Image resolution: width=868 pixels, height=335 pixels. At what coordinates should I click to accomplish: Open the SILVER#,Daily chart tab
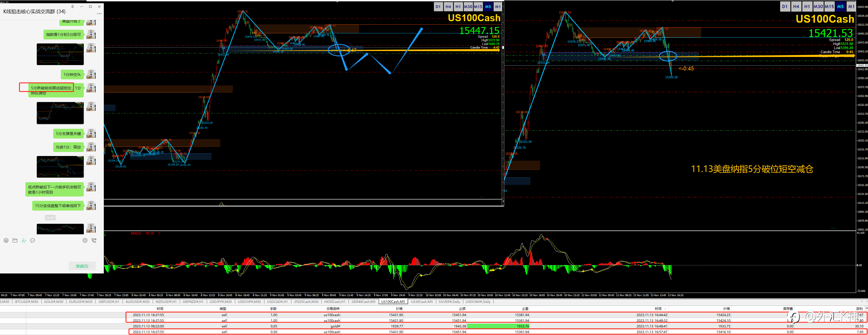(x=450, y=302)
